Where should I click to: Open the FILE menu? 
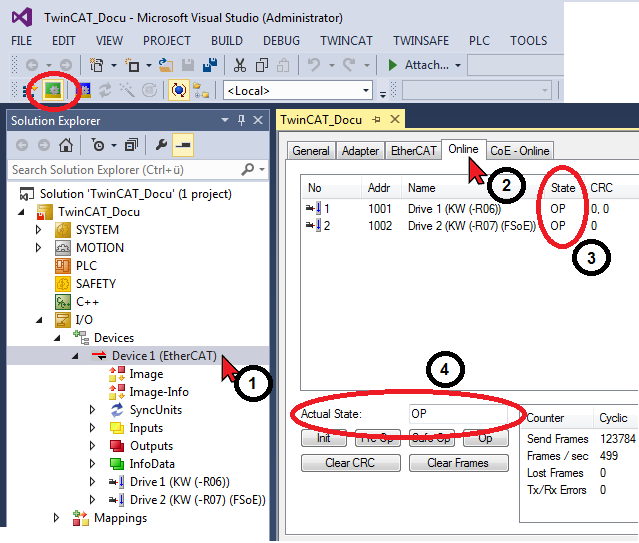22,41
